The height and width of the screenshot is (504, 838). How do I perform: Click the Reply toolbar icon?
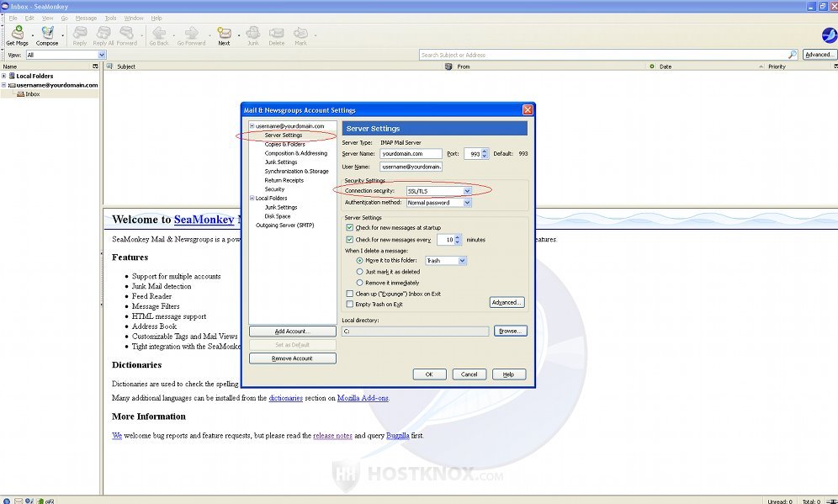point(80,33)
